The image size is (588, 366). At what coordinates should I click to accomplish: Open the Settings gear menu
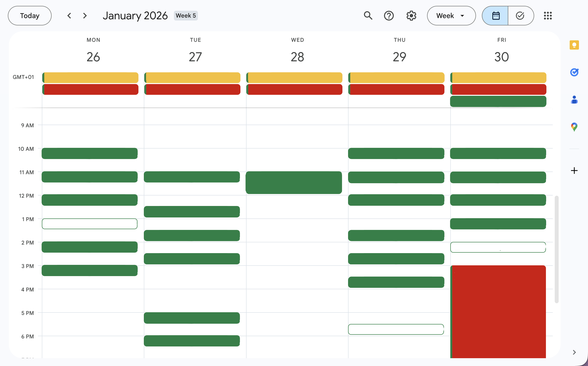pyautogui.click(x=411, y=16)
